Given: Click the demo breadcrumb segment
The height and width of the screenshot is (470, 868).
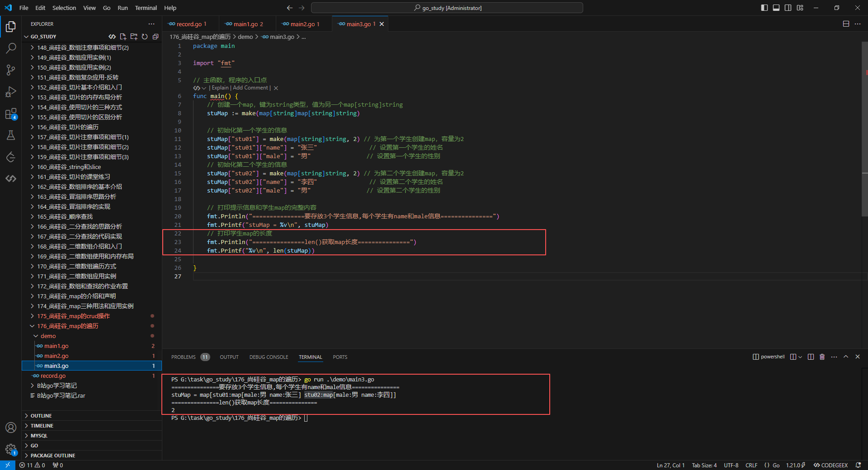Looking at the screenshot, I should 245,37.
